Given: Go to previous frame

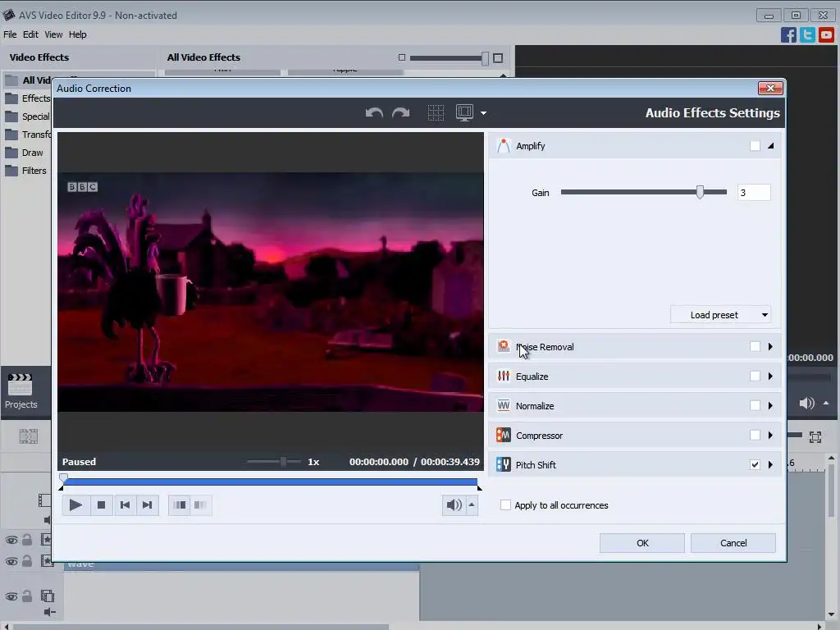Looking at the screenshot, I should point(125,504).
